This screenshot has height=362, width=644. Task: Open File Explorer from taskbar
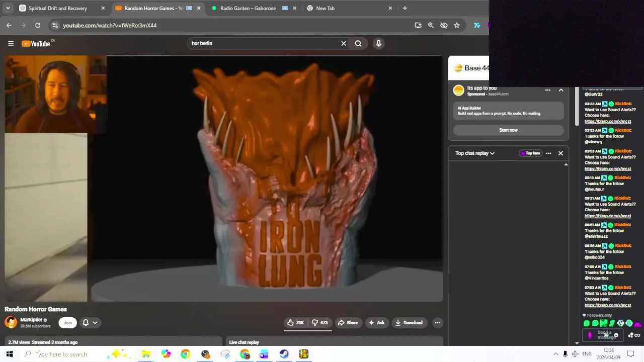146,354
